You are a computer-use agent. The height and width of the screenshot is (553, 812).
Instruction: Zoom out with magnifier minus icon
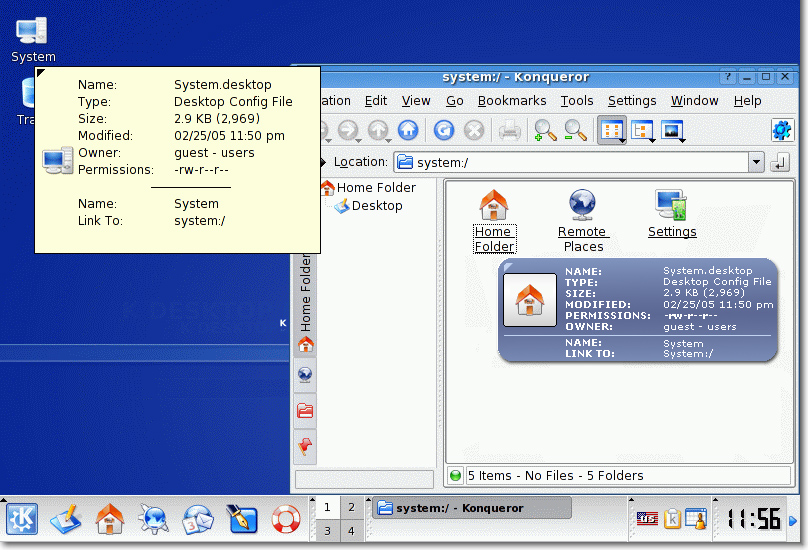tap(575, 130)
